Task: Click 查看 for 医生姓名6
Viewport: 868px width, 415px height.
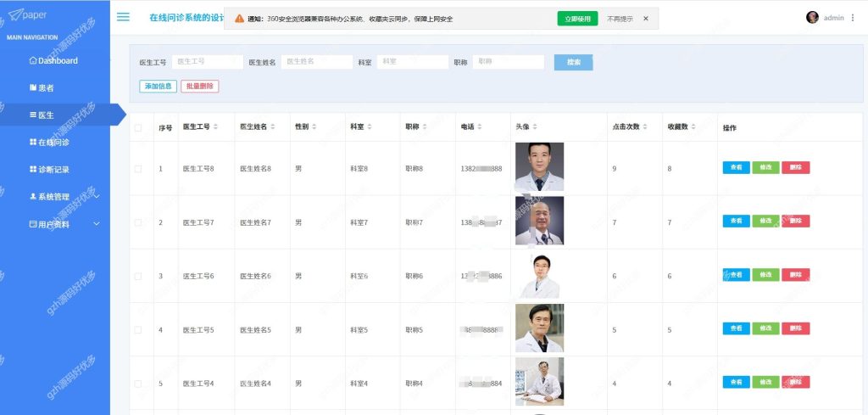Action: 737,275
